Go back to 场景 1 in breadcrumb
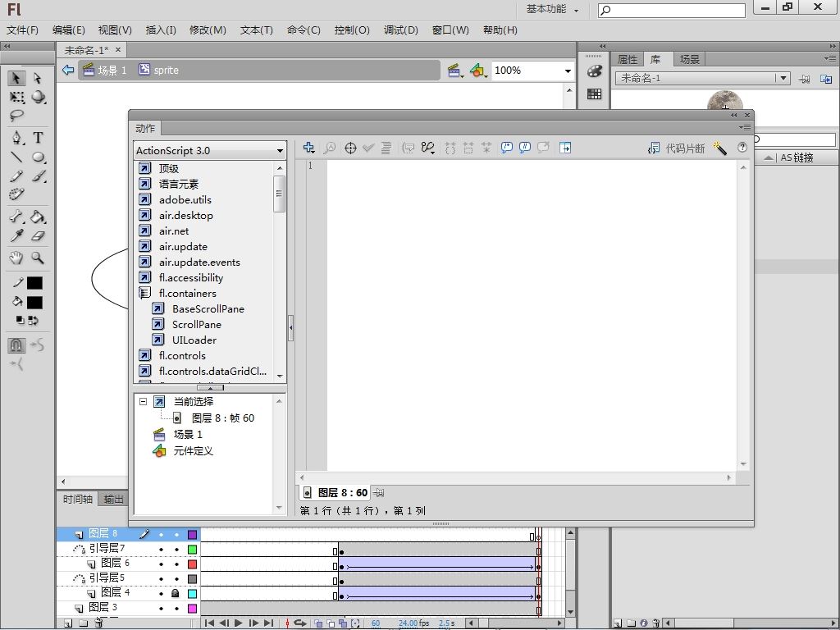840x630 pixels. (x=112, y=71)
